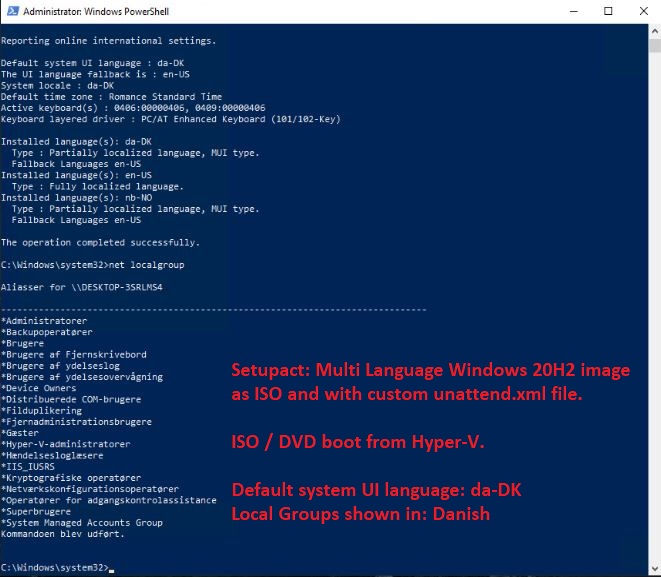This screenshot has width=661, height=577.
Task: Click the scrollbar up arrow
Action: pos(655,31)
